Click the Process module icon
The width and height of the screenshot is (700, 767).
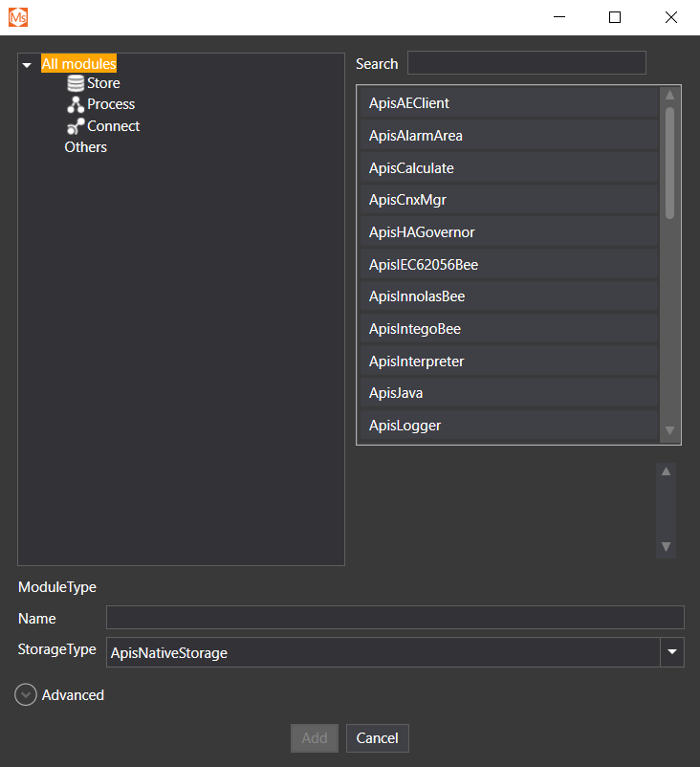(x=76, y=105)
